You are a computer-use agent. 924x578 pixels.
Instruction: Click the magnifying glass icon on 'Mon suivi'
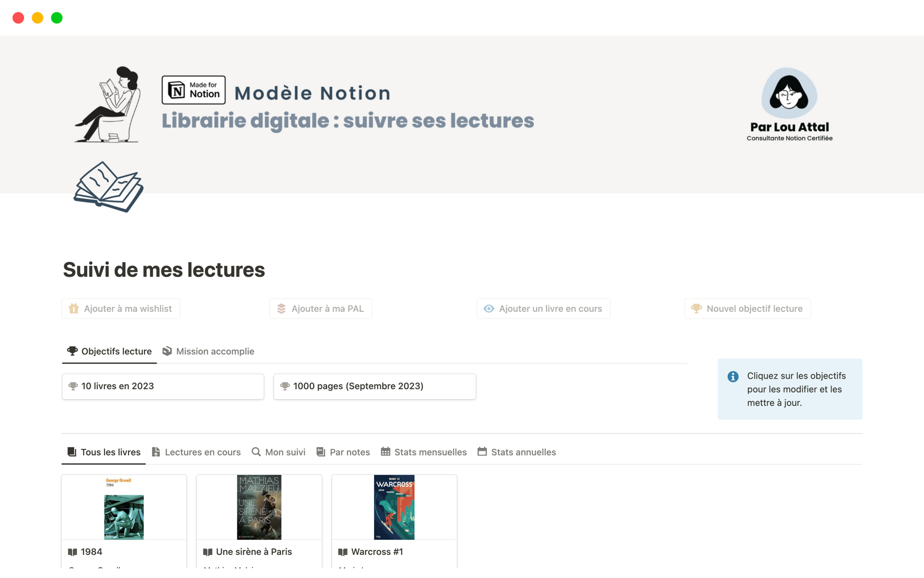tap(256, 452)
